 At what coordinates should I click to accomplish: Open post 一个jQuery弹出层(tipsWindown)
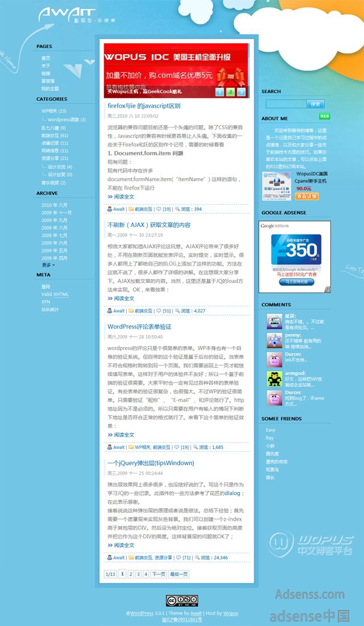[151, 463]
